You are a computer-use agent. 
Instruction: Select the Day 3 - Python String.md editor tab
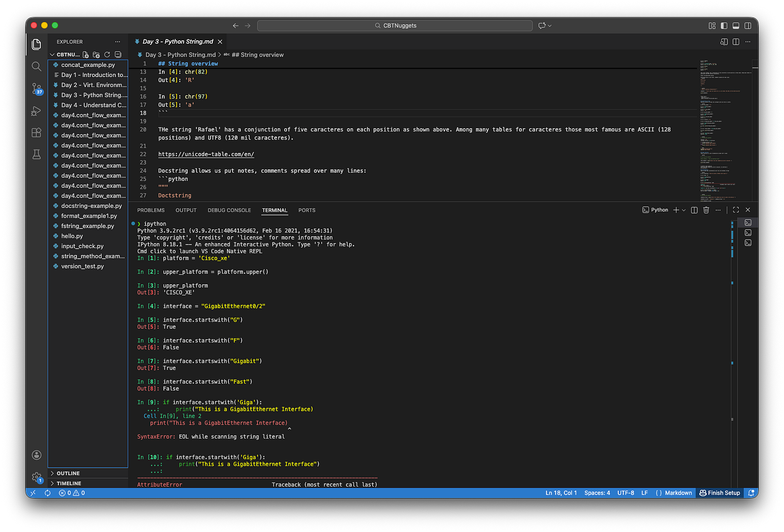[x=178, y=42]
